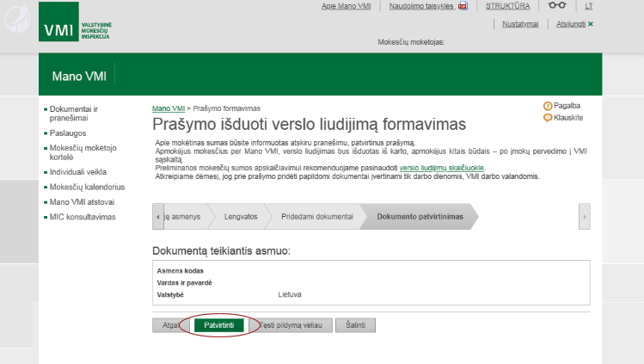
Task: Click the Pagalba help link
Action: (x=567, y=106)
